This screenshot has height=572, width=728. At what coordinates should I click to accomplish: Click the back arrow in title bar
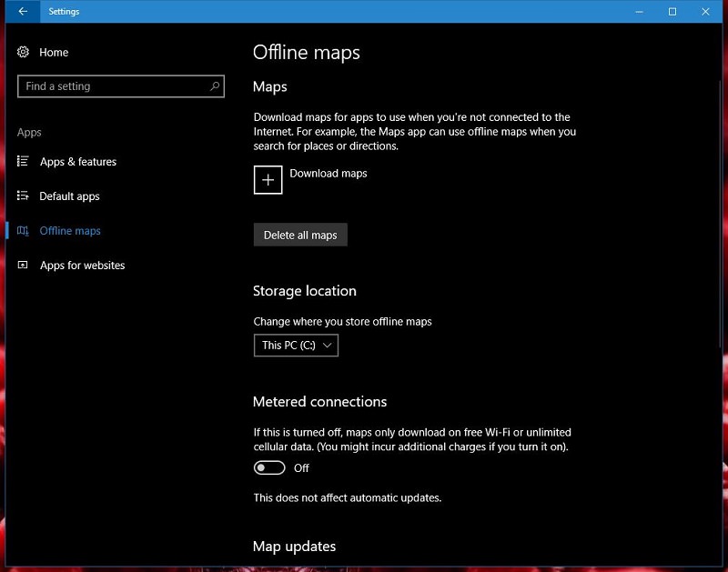click(23, 12)
